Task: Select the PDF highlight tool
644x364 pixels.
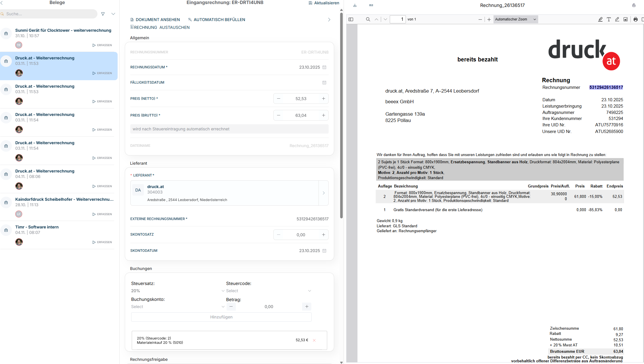Action: 600,19
